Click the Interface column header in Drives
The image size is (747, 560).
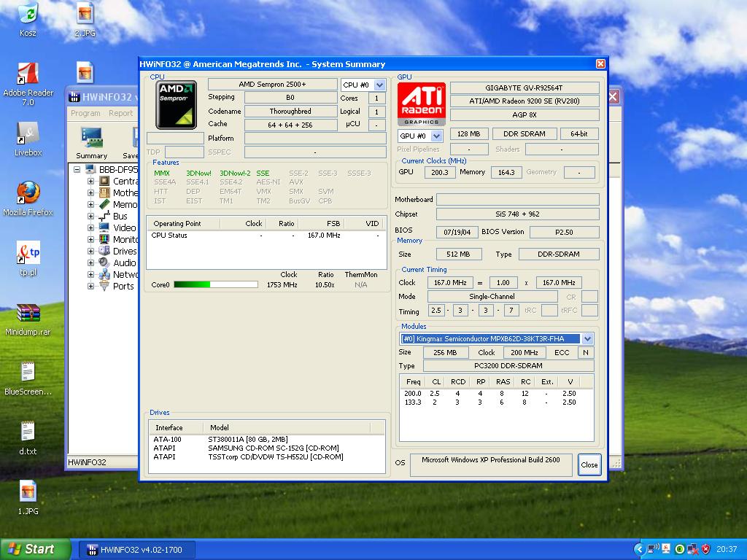tap(177, 427)
